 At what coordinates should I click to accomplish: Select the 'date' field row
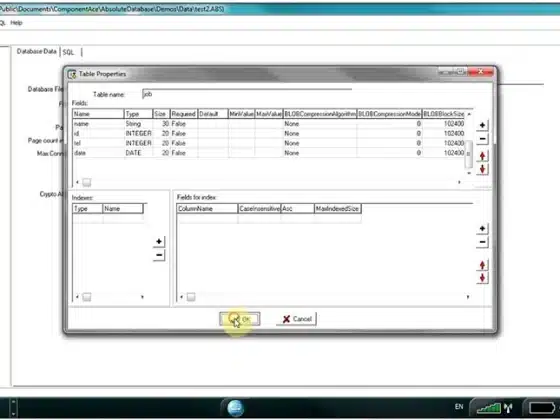[268, 153]
